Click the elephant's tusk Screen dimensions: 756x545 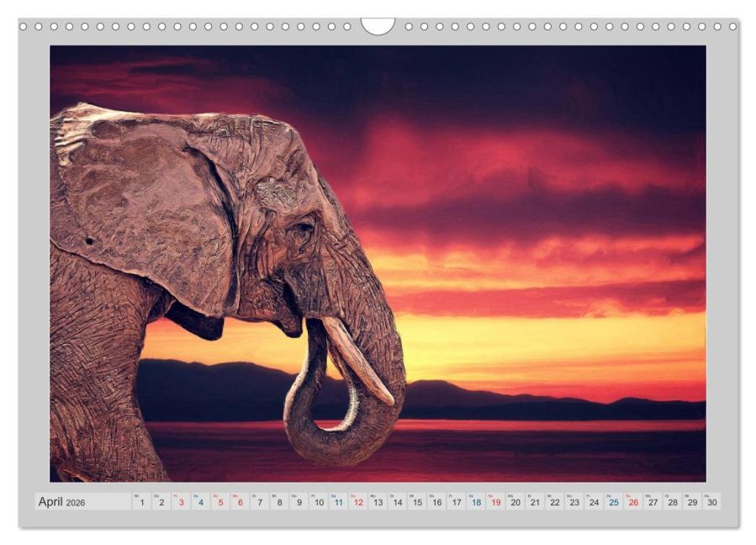tap(357, 360)
